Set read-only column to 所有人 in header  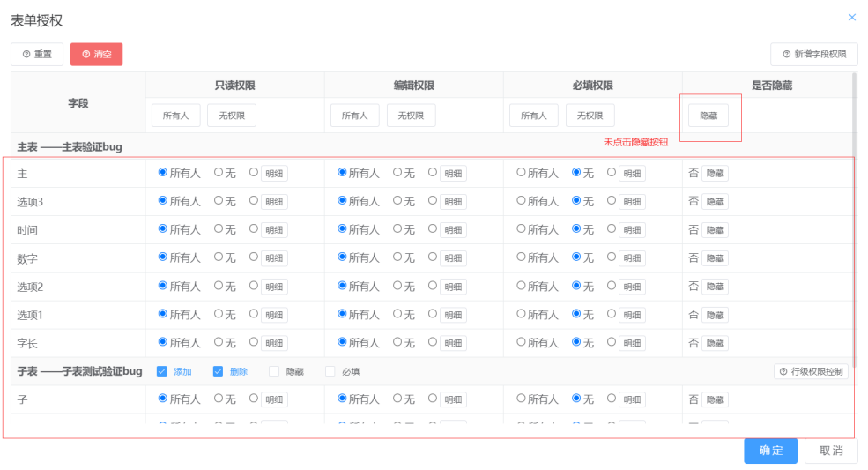(x=176, y=116)
